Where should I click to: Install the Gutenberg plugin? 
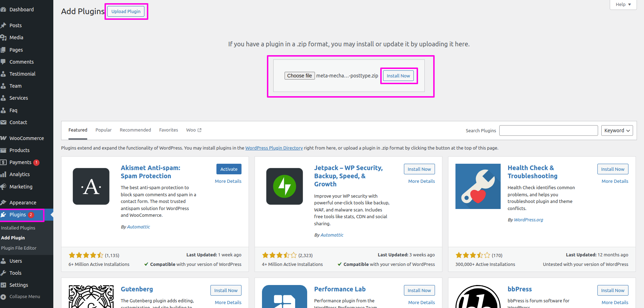click(226, 290)
